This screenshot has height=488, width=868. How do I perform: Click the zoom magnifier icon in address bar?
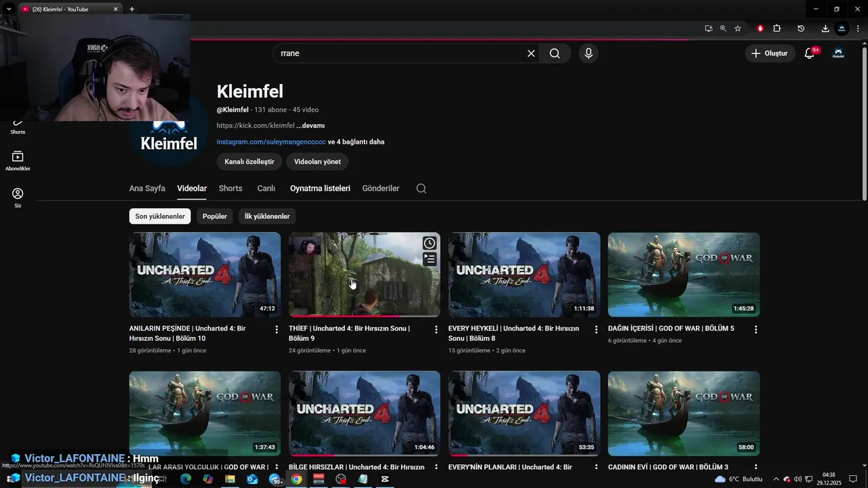[x=723, y=28]
